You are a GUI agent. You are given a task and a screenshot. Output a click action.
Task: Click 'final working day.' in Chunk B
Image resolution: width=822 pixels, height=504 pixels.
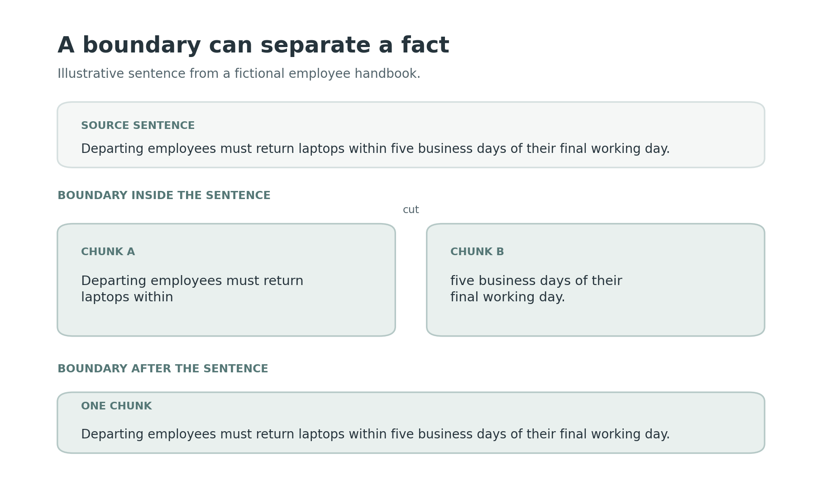point(508,297)
